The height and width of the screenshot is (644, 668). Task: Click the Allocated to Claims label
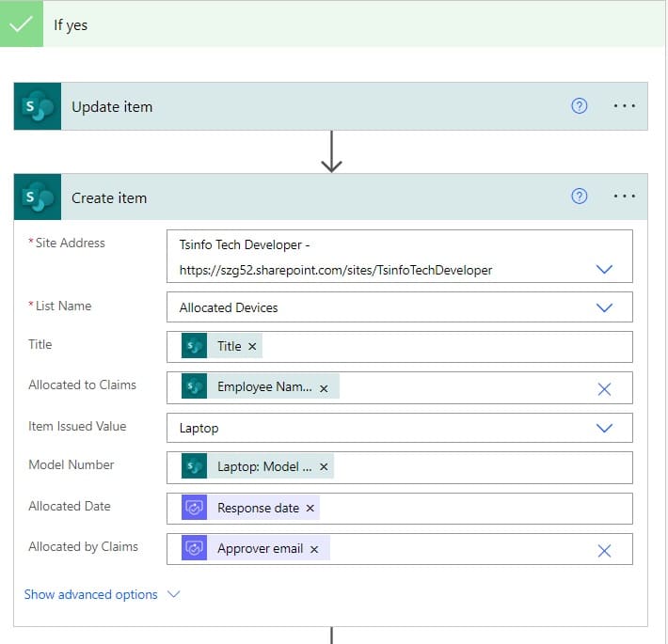click(82, 385)
